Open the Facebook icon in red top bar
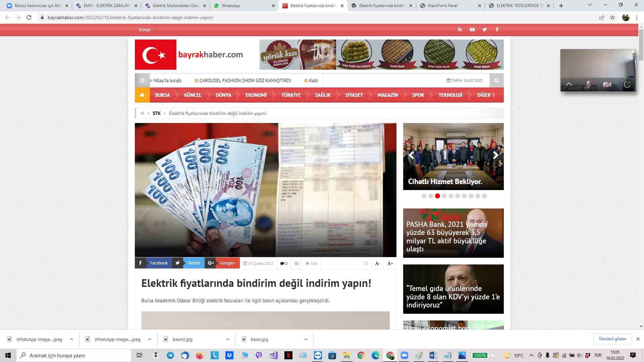Viewport: 644px width, 362px height. click(497, 29)
